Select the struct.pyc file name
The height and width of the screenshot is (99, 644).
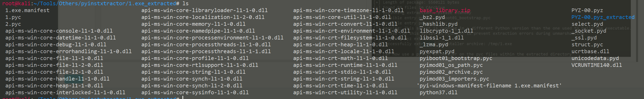(587, 44)
